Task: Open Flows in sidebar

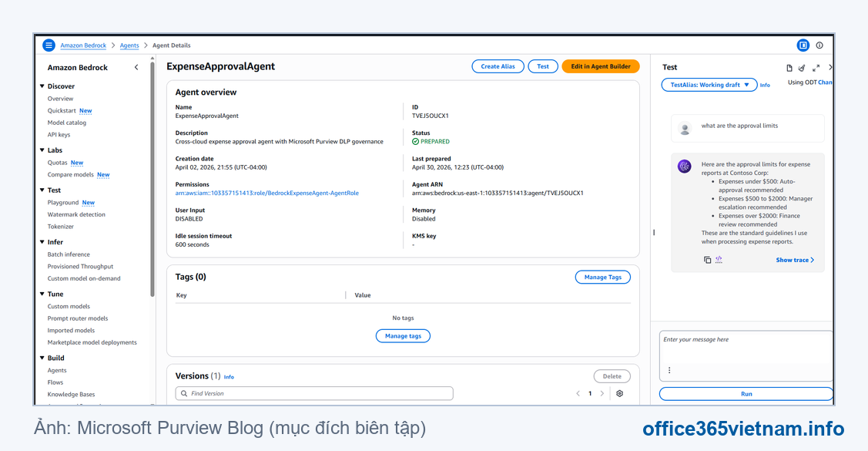Action: point(55,382)
